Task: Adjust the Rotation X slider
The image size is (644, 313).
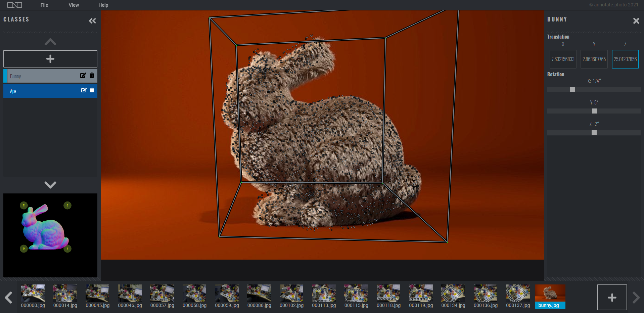Action: pos(594,90)
